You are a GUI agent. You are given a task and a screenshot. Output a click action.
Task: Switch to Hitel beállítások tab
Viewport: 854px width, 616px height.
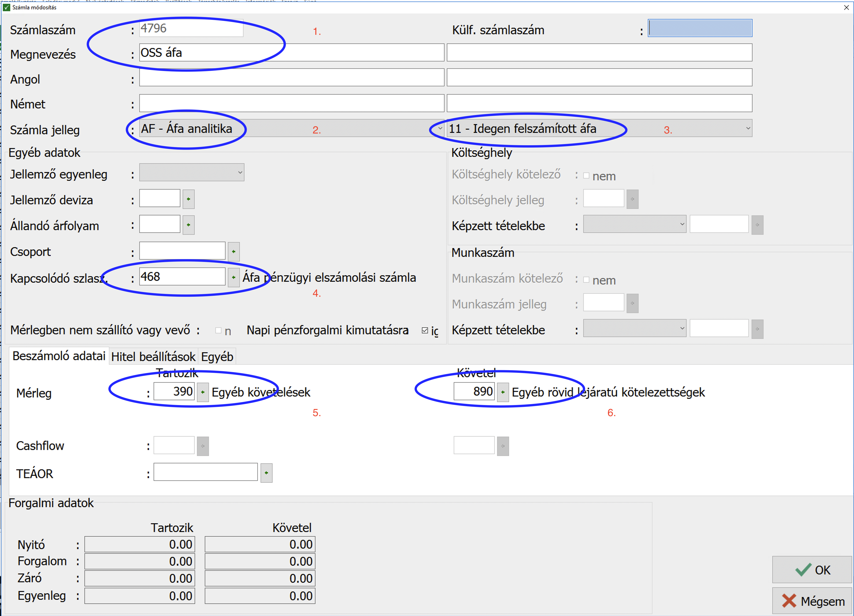(153, 356)
